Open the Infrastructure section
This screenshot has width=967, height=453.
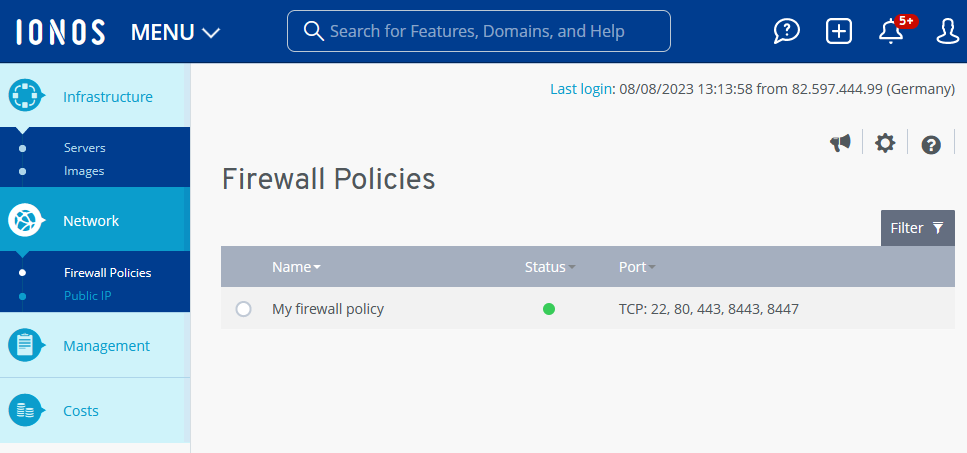coord(107,97)
